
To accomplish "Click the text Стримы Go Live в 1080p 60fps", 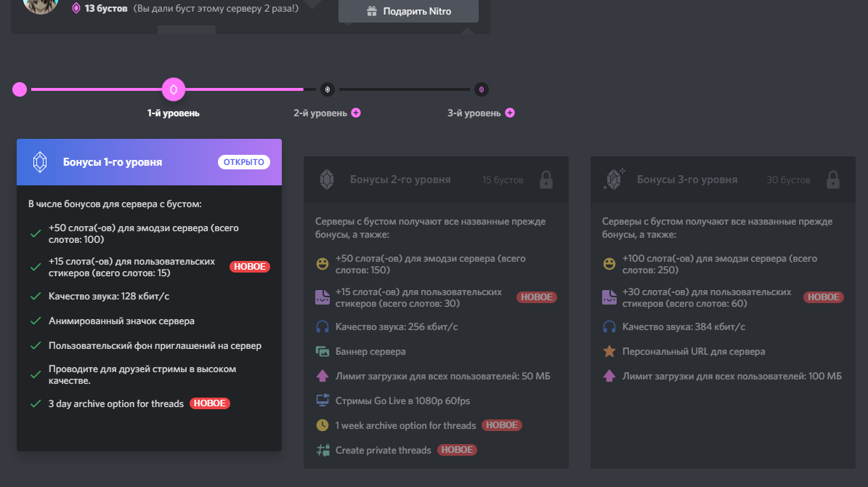I will (x=402, y=401).
